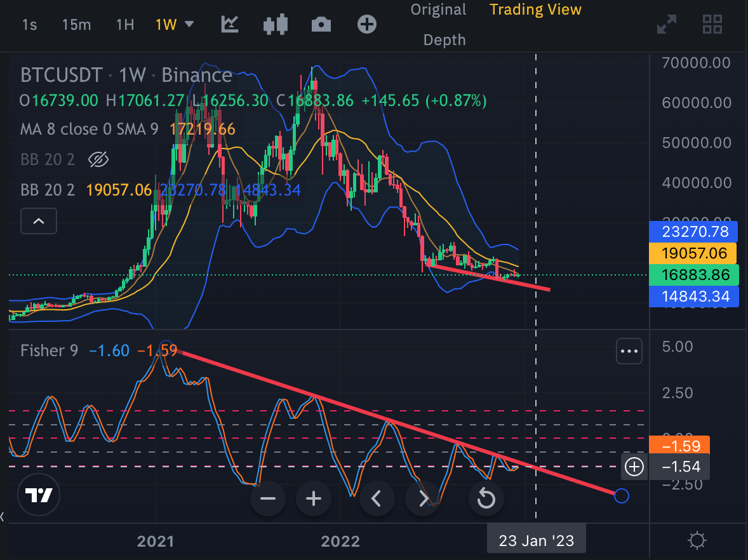
Task: Switch to the Trading View tab
Action: coord(535,10)
